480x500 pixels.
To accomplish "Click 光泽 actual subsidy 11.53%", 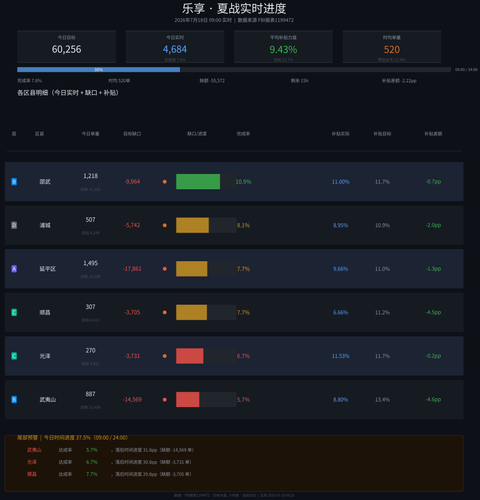I will 340,356.
